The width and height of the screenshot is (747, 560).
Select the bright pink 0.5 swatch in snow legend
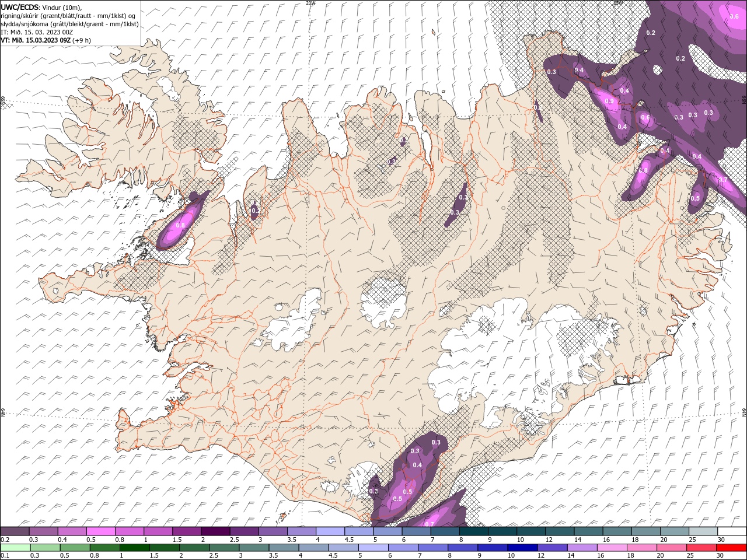tap(101, 531)
